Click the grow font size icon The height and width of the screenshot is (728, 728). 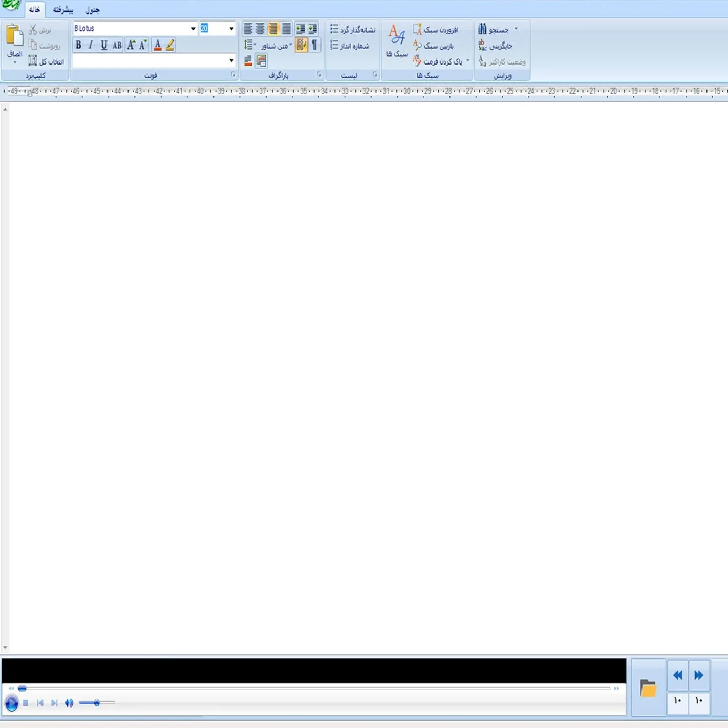coord(131,45)
